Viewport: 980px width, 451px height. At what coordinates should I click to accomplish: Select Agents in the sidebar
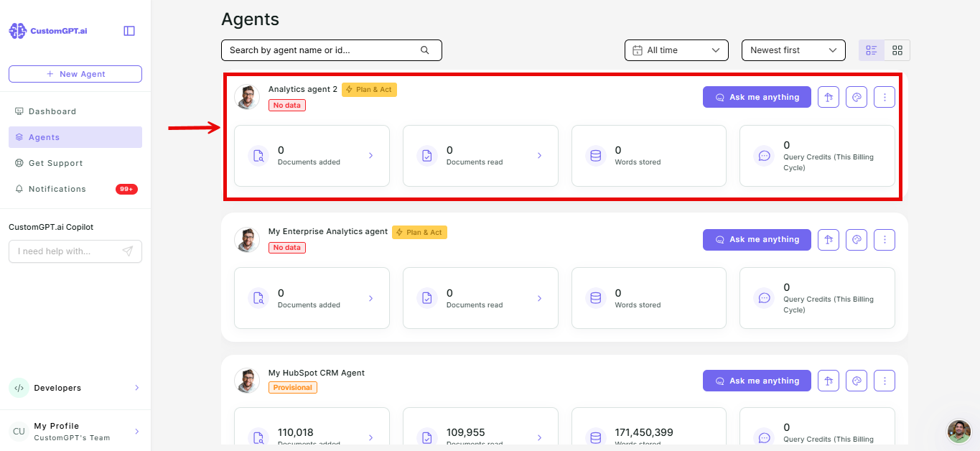coord(75,137)
